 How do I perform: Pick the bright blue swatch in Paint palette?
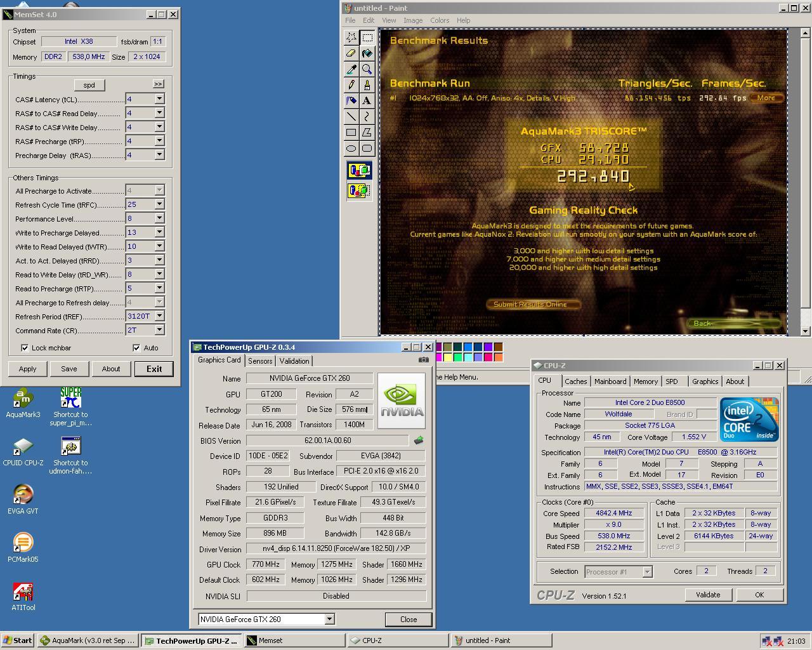pos(468,347)
